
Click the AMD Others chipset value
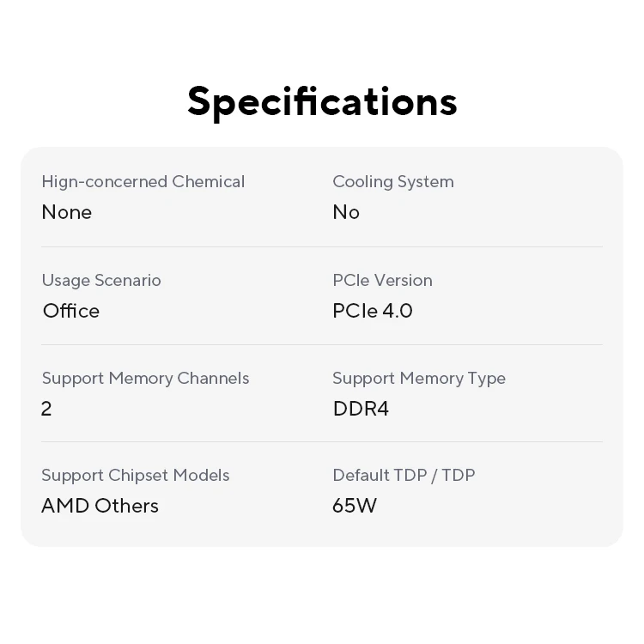[100, 506]
